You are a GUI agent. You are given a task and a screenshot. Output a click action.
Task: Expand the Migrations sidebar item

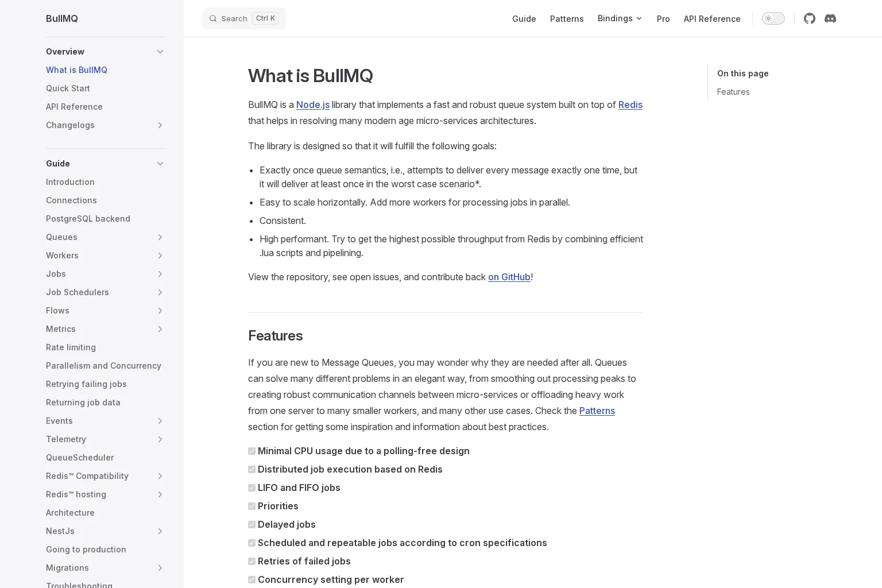pyautogui.click(x=160, y=568)
